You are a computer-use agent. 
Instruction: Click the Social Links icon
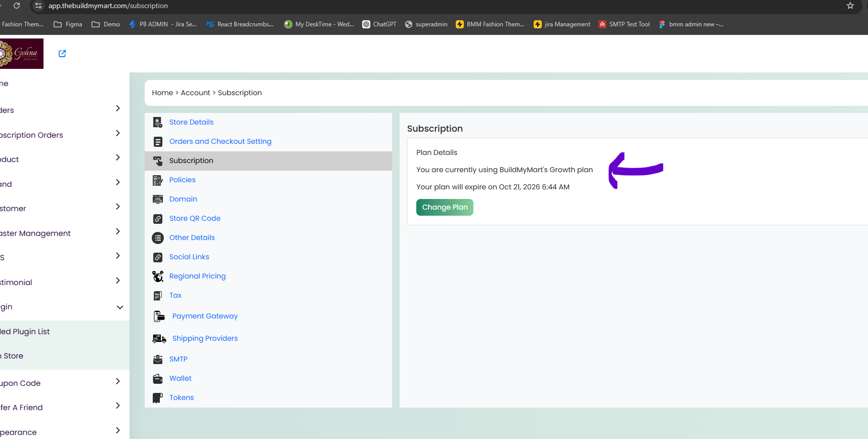pyautogui.click(x=158, y=257)
